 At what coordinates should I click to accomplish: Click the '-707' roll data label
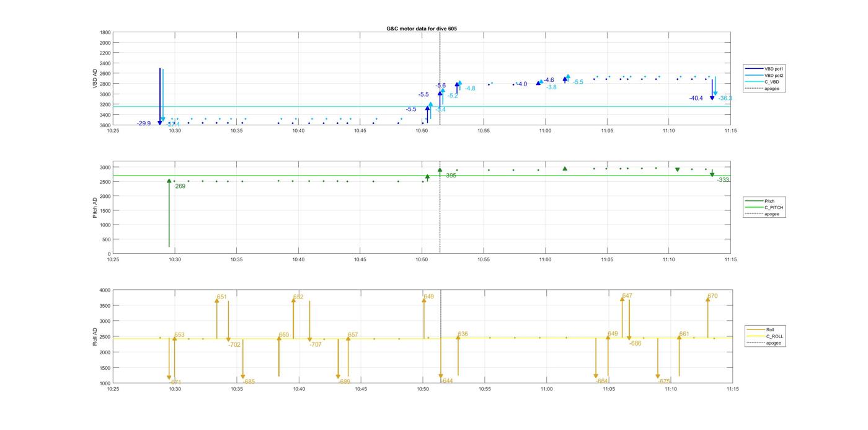(x=316, y=344)
